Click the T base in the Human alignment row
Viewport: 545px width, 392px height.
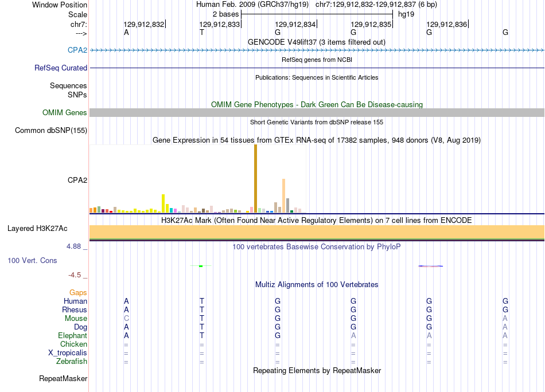tap(202, 301)
